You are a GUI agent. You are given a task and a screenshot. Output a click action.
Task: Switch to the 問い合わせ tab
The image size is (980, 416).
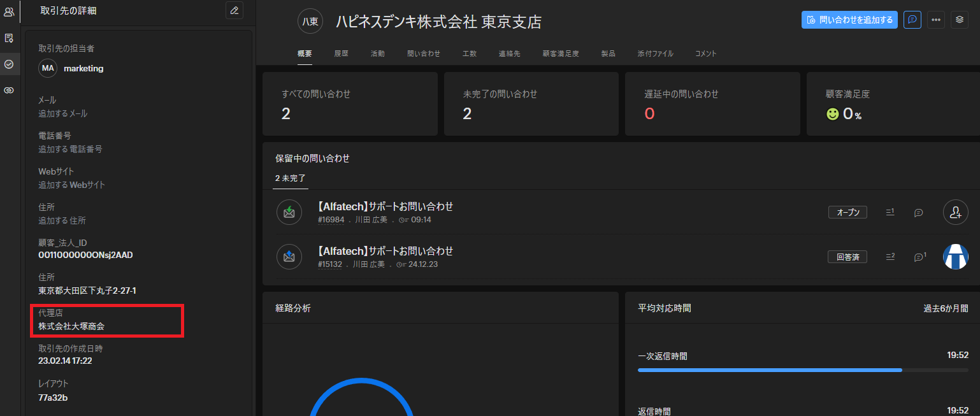coord(424,54)
